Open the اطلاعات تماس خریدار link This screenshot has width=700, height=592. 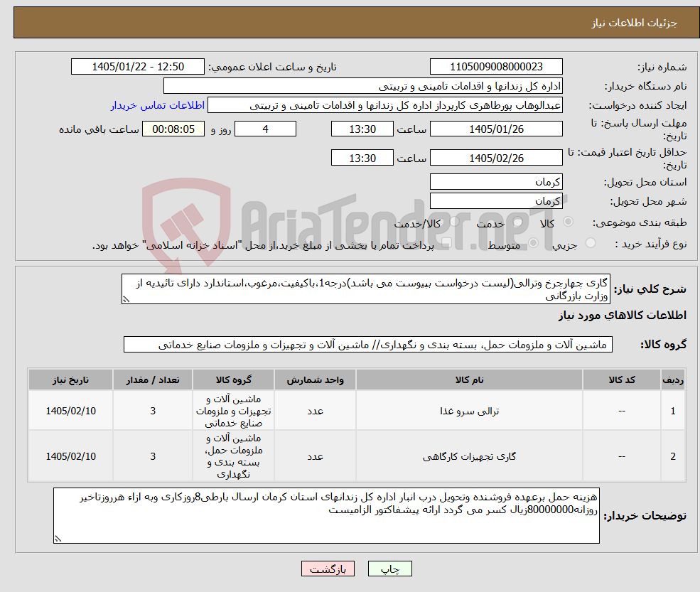[158, 105]
